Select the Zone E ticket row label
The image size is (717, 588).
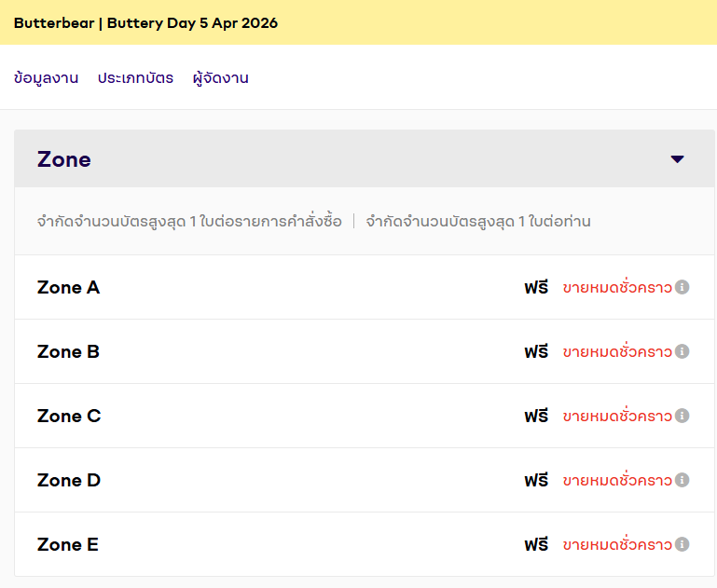[68, 544]
